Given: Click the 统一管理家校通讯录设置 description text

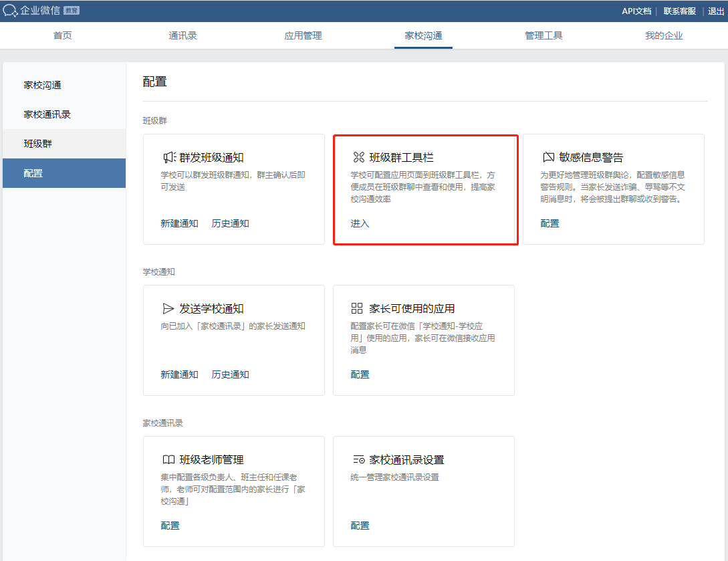Looking at the screenshot, I should point(394,477).
